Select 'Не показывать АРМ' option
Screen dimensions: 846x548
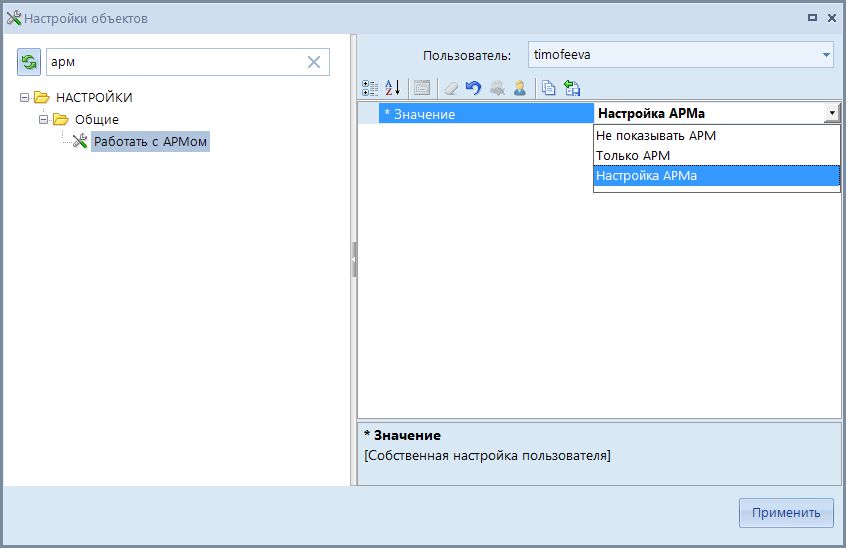(656, 136)
